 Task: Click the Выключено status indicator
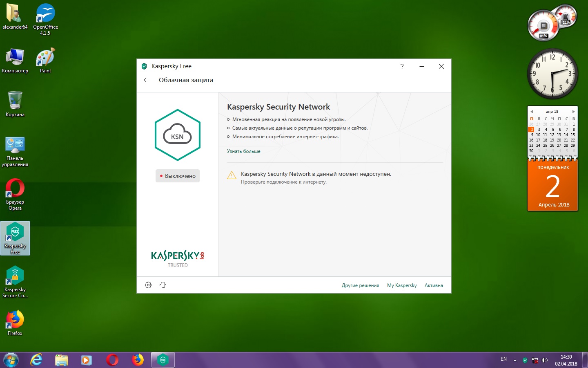point(178,176)
